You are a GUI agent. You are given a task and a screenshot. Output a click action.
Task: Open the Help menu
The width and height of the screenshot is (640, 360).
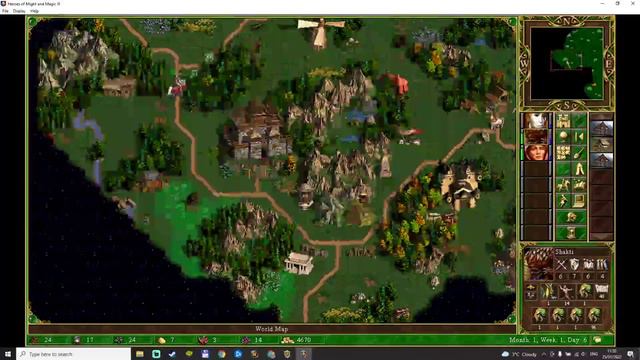pos(35,11)
